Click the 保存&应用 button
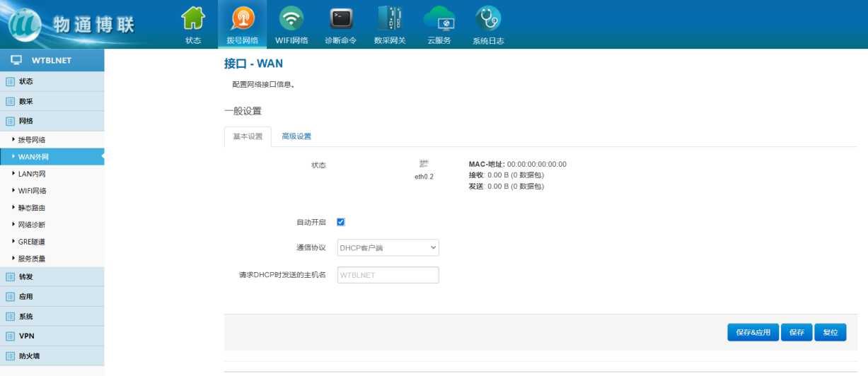 point(753,332)
